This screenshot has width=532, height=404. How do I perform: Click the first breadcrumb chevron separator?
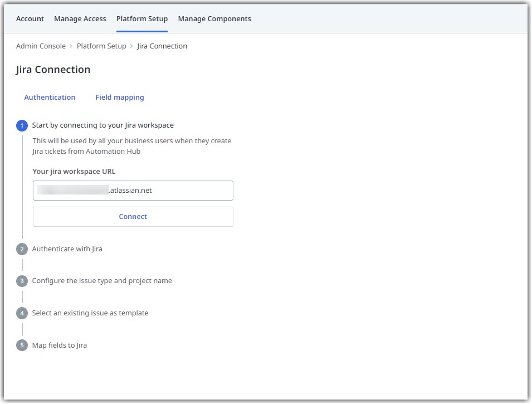71,46
